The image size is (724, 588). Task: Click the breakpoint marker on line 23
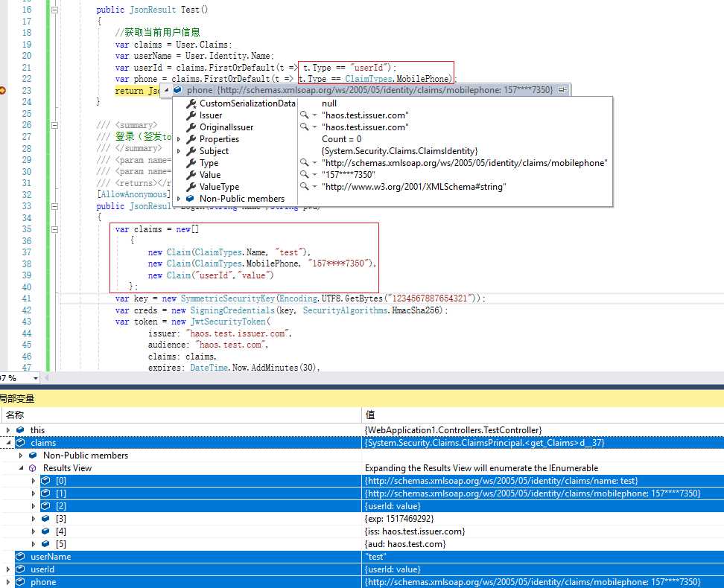click(x=2, y=91)
